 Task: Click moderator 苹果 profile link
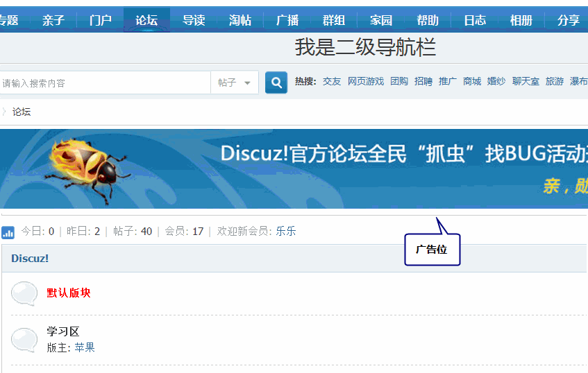click(x=85, y=347)
